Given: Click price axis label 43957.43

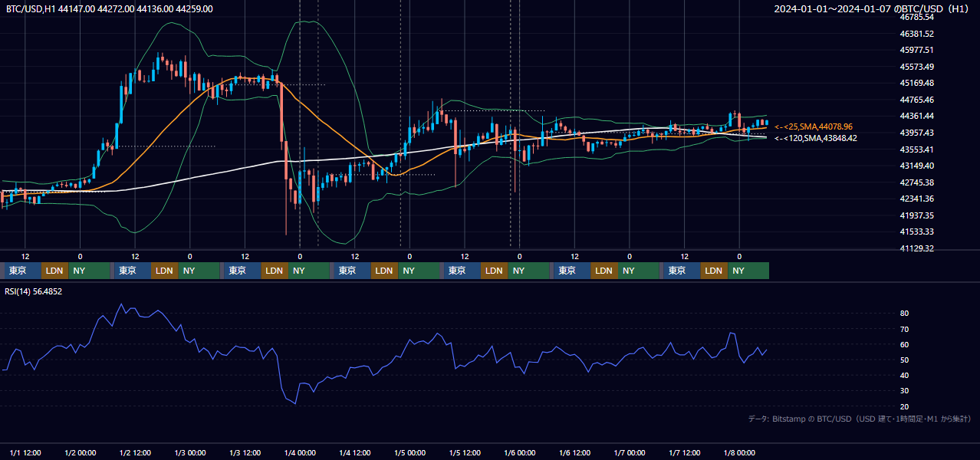Looking at the screenshot, I should pos(917,133).
